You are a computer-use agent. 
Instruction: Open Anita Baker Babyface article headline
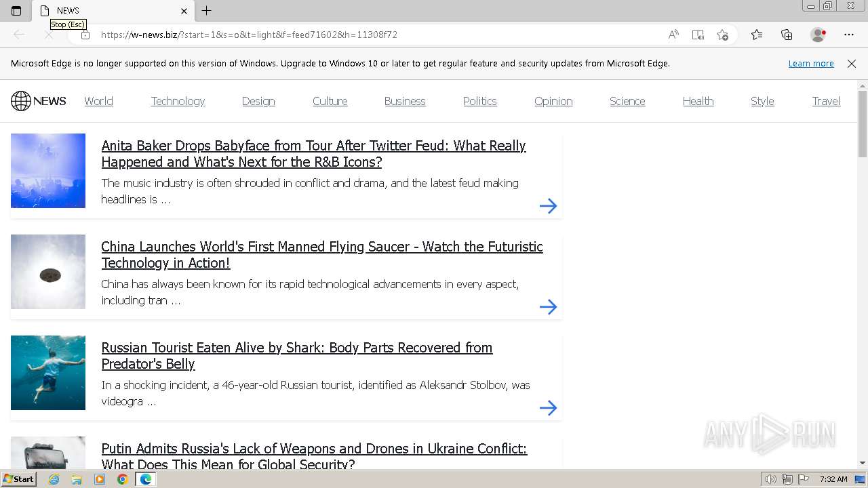click(x=313, y=154)
